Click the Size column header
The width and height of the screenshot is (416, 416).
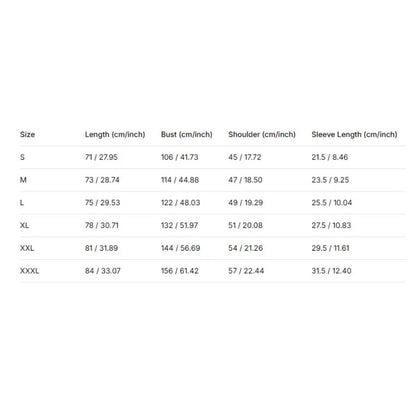[x=27, y=134]
